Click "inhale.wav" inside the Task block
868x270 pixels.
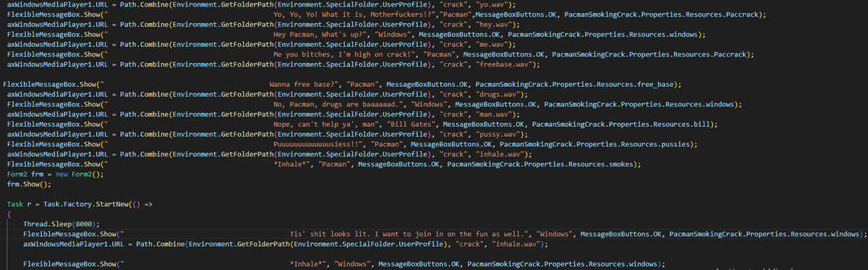pos(516,245)
